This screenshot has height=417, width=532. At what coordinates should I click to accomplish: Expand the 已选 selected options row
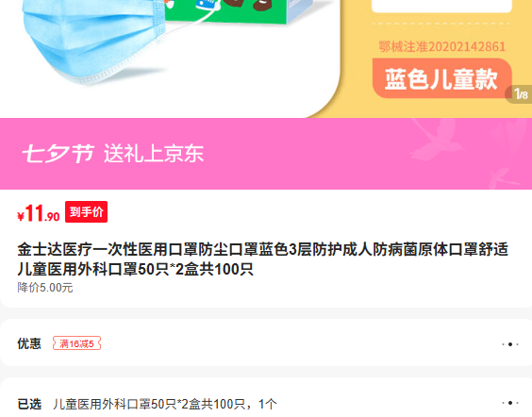point(266,398)
